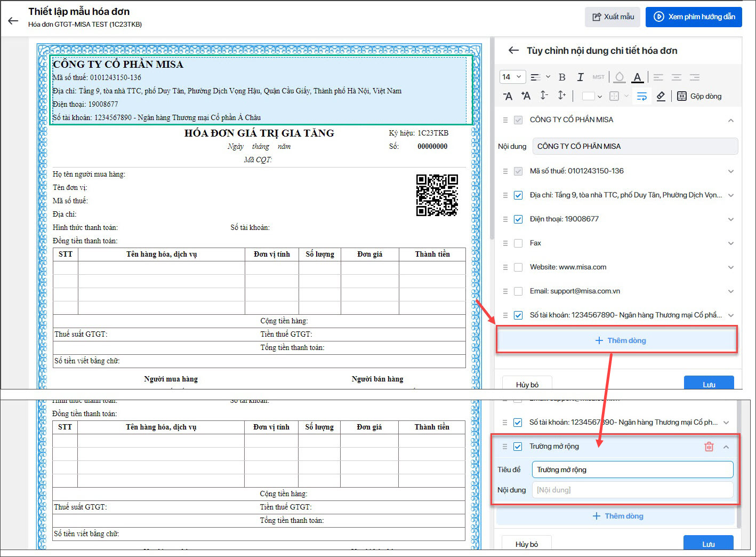This screenshot has width=756, height=557.
Task: Click Gộp dòng merge rows option
Action: pyautogui.click(x=699, y=96)
